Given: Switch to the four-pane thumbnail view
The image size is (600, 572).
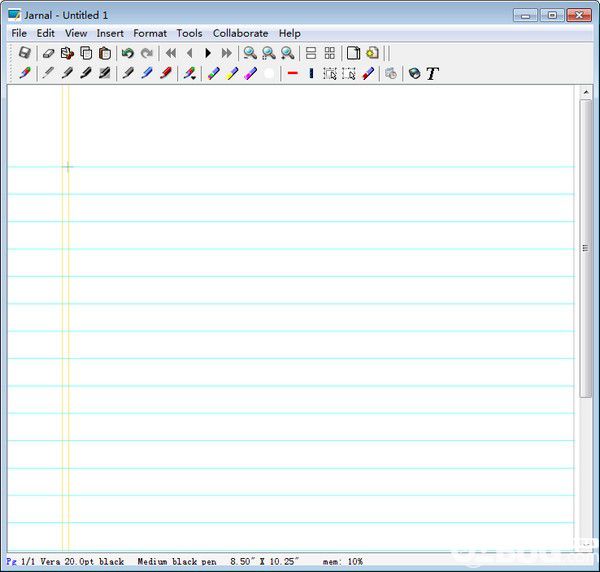Looking at the screenshot, I should (x=330, y=53).
